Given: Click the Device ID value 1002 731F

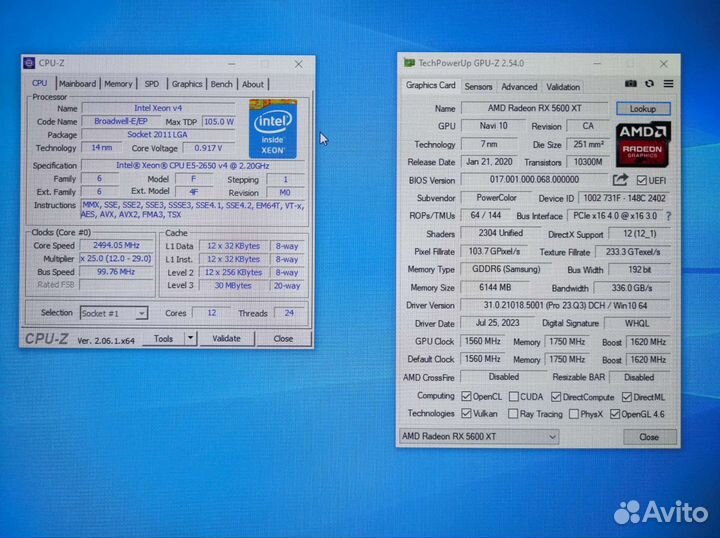Looking at the screenshot, I should pyautogui.click(x=624, y=198).
